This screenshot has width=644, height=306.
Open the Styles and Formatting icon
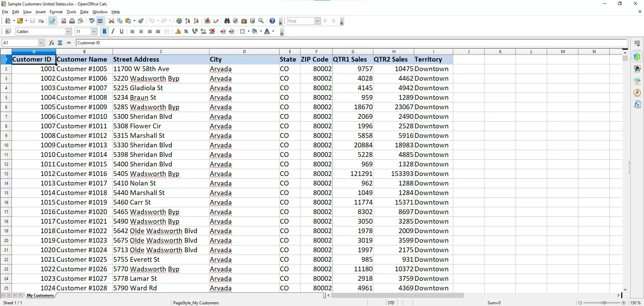pyautogui.click(x=8, y=31)
